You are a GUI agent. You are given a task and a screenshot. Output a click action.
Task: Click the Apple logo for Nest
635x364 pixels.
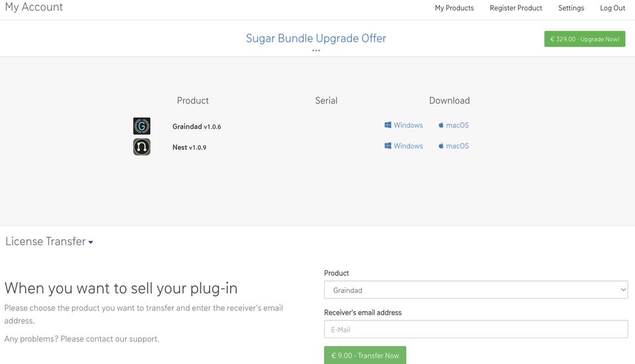pos(441,146)
